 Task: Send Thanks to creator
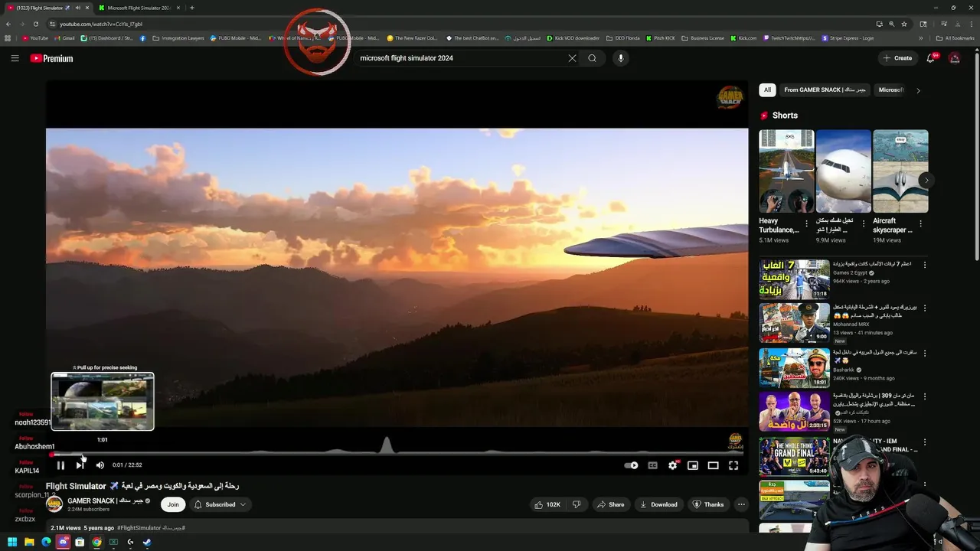click(x=708, y=504)
